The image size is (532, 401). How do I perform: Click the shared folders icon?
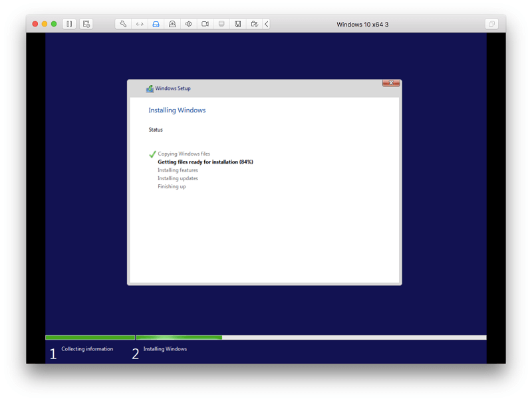pyautogui.click(x=254, y=24)
